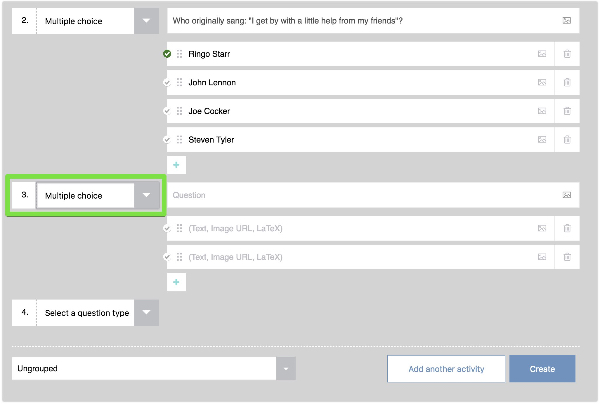
Task: Open question 2 type dropdown
Action: pyautogui.click(x=147, y=20)
